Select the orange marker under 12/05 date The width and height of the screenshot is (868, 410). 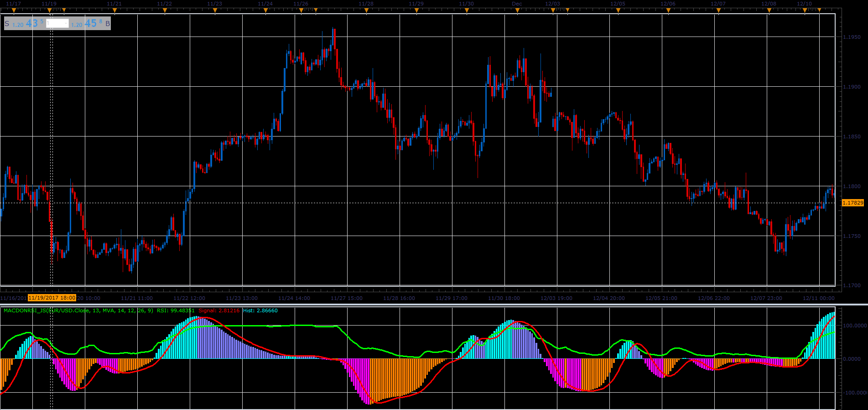tap(618, 10)
